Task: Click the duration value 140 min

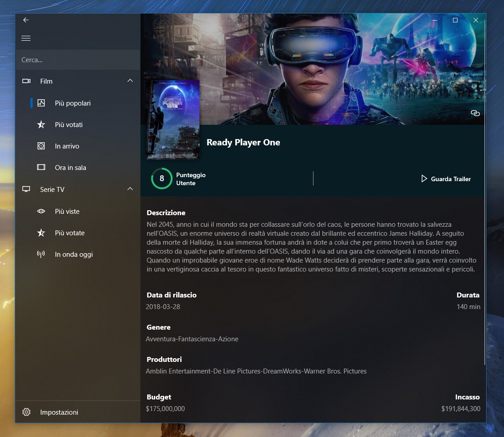Action: (x=468, y=307)
